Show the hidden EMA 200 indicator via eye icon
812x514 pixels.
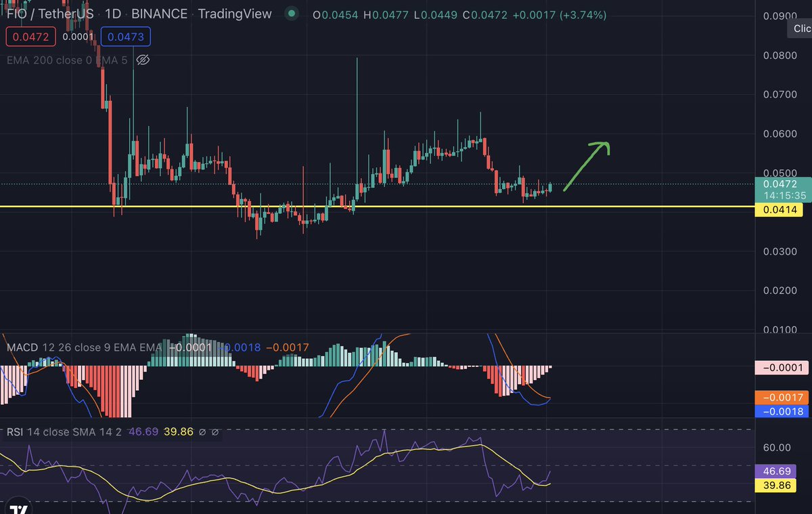142,60
